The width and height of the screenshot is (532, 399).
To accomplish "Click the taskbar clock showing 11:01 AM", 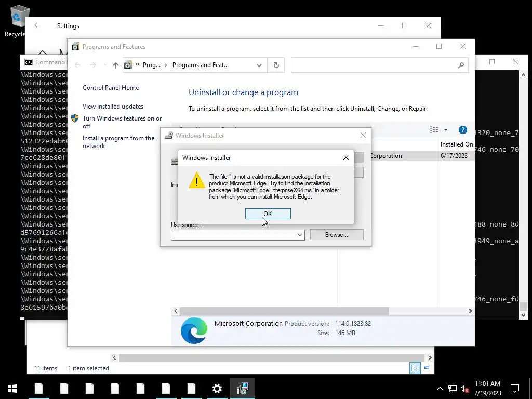I will click(487, 389).
